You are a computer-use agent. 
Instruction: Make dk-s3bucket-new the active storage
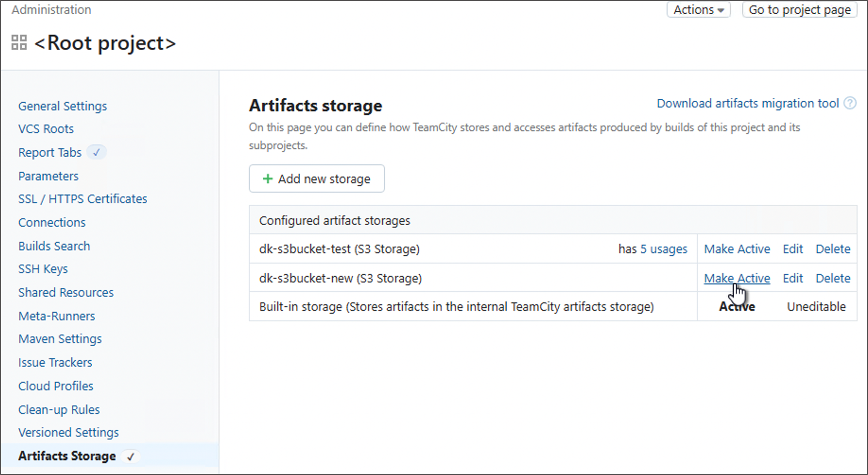point(737,278)
